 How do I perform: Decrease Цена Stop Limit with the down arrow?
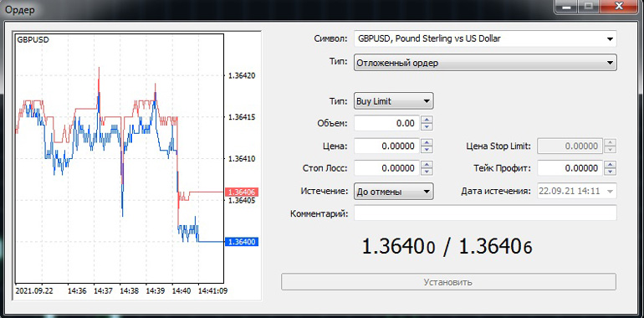(611, 149)
